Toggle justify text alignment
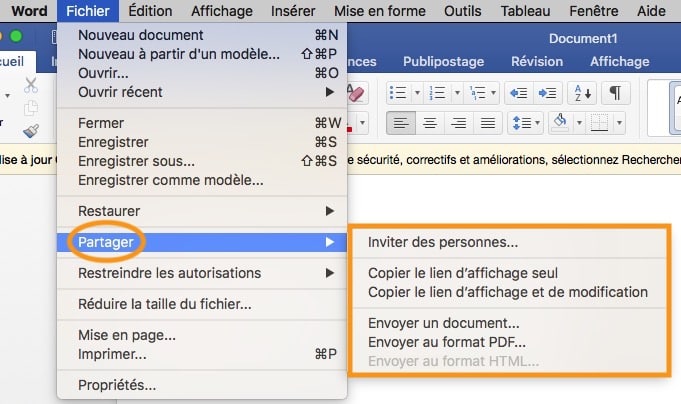This screenshot has height=404, width=681. click(488, 123)
